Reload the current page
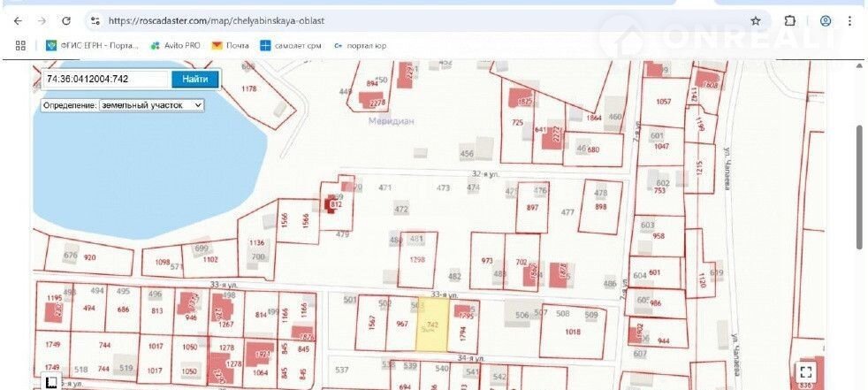The height and width of the screenshot is (390, 868). 66,20
